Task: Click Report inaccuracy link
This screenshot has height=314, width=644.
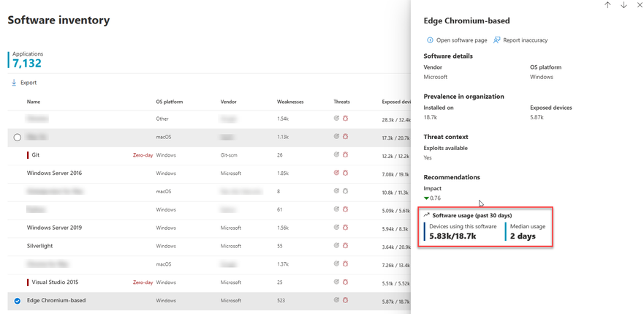Action: 526,40
